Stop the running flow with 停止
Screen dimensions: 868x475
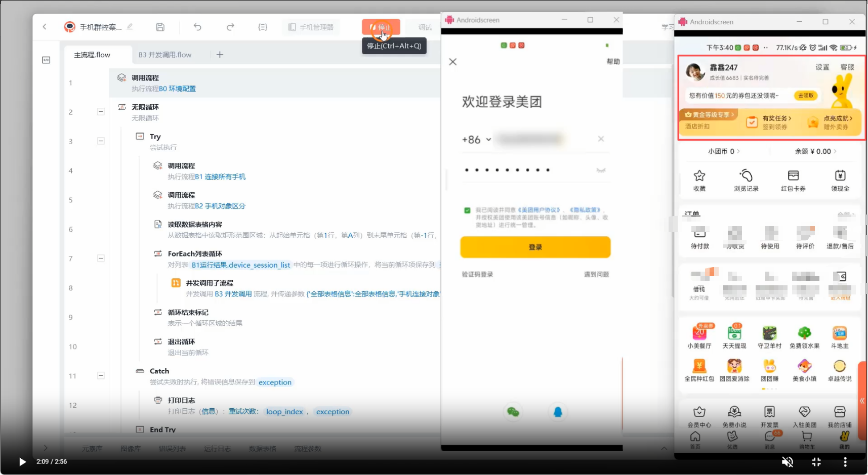pyautogui.click(x=381, y=27)
